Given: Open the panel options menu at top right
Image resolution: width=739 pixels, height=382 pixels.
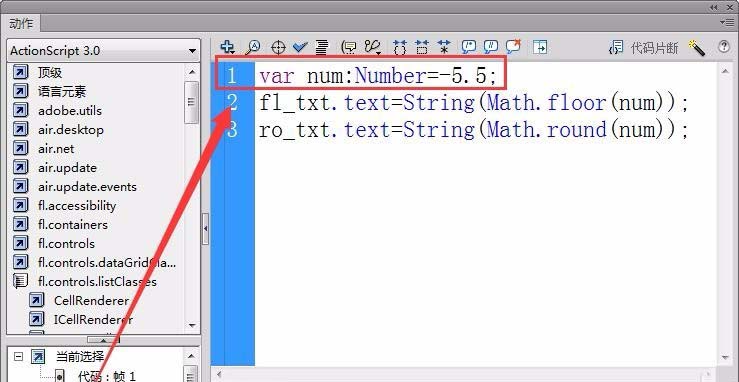Looking at the screenshot, I should (x=727, y=22).
